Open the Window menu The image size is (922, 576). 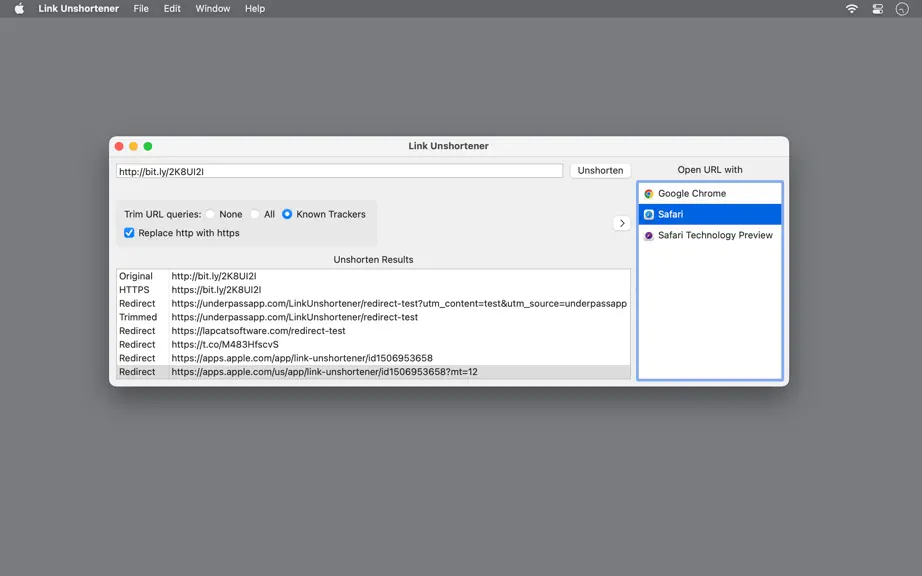coord(212,8)
